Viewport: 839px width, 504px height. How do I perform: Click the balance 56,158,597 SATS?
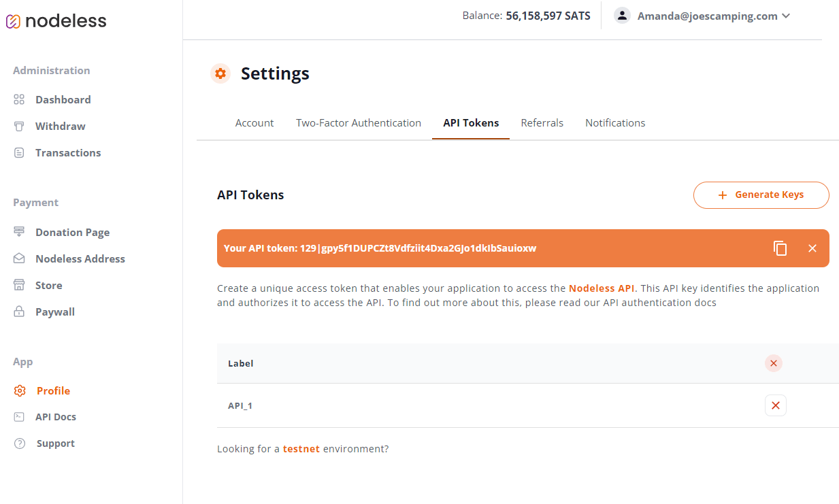coord(548,16)
